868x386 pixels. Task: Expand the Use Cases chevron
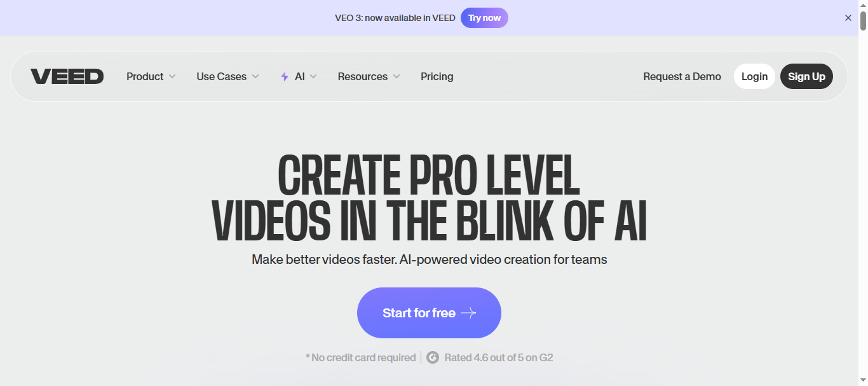tap(255, 76)
